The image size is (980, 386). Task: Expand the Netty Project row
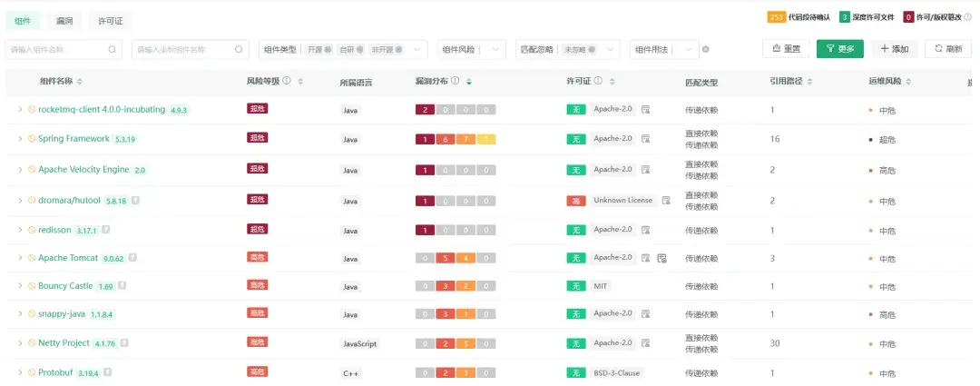pyautogui.click(x=20, y=342)
